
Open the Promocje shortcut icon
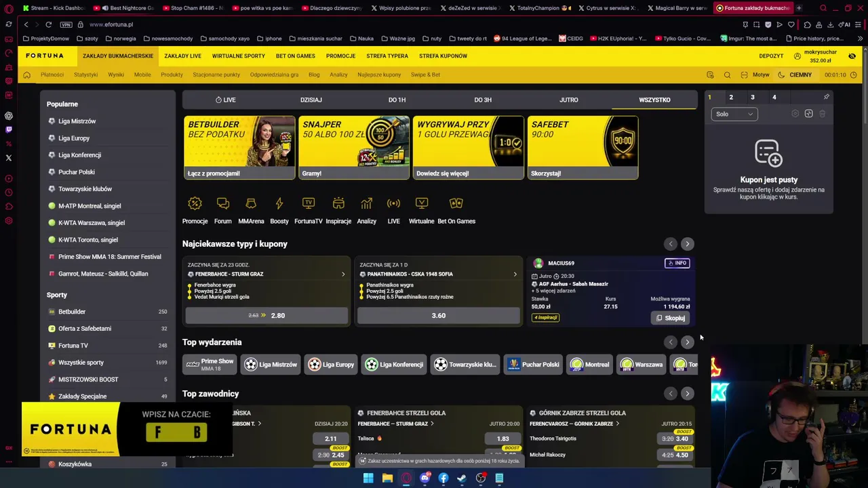click(x=195, y=203)
